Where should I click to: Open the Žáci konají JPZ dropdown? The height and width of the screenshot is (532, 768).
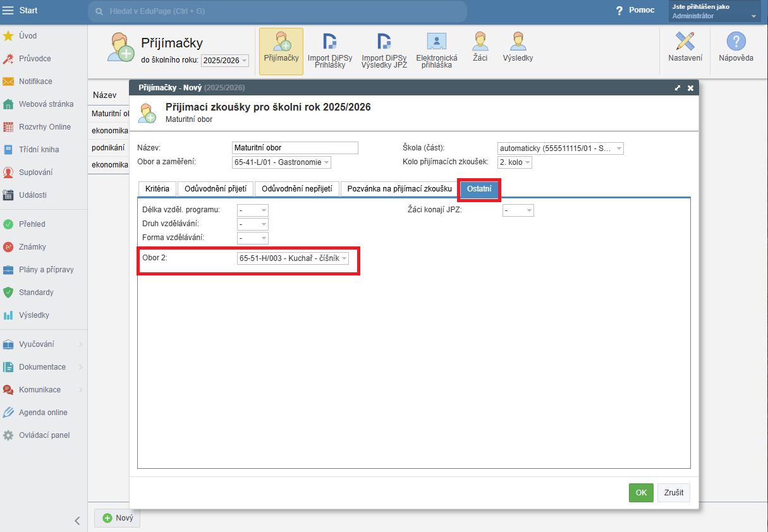pyautogui.click(x=518, y=210)
